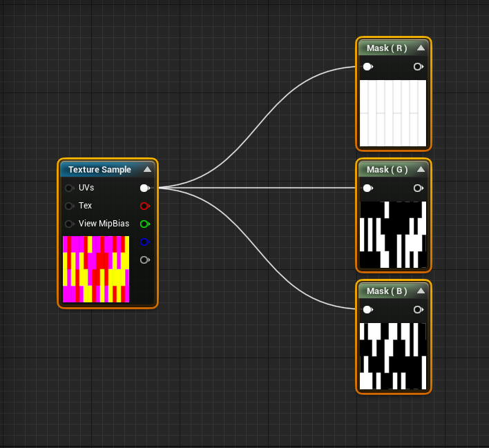489x448 pixels.
Task: Click the output pin of Mask ( R ) node
Action: pos(418,67)
